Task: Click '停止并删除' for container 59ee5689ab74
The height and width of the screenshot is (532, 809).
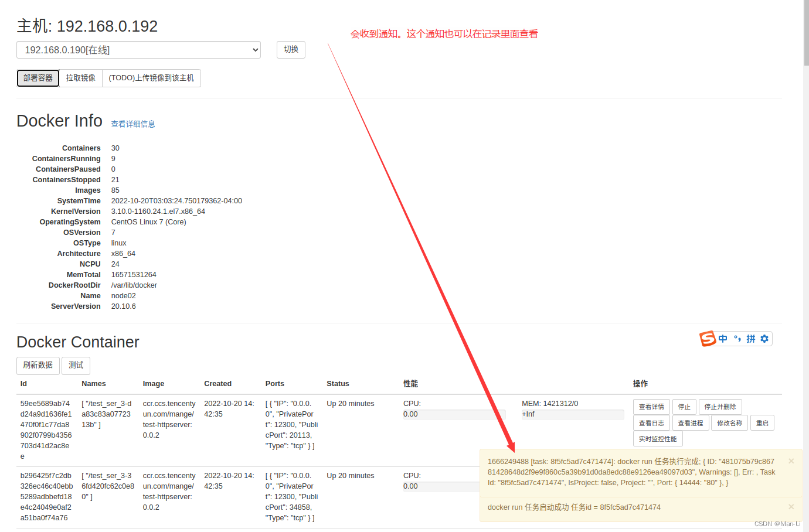Action: coord(720,407)
